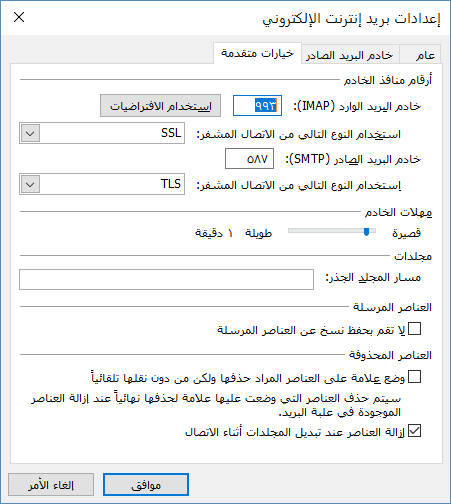Uncheck إزالة العناصر عند تبديل المجلدات
The width and height of the screenshot is (451, 504).
coord(415,431)
